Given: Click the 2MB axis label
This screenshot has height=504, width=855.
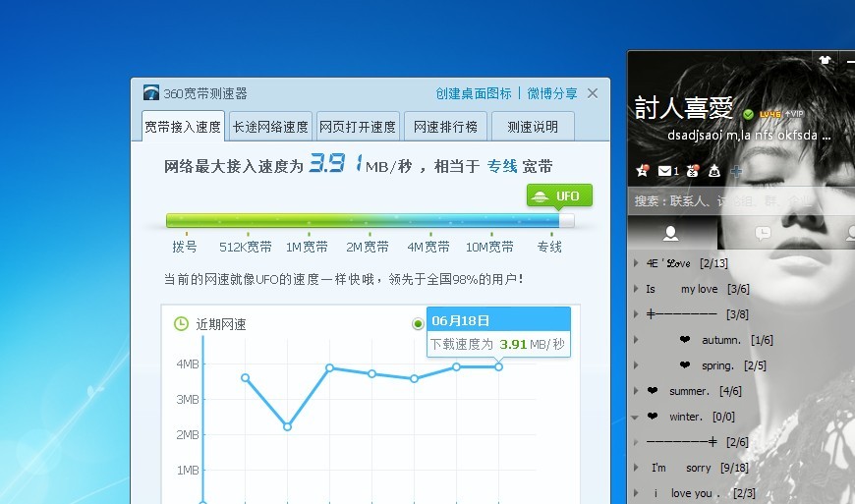Looking at the screenshot, I should [x=188, y=435].
